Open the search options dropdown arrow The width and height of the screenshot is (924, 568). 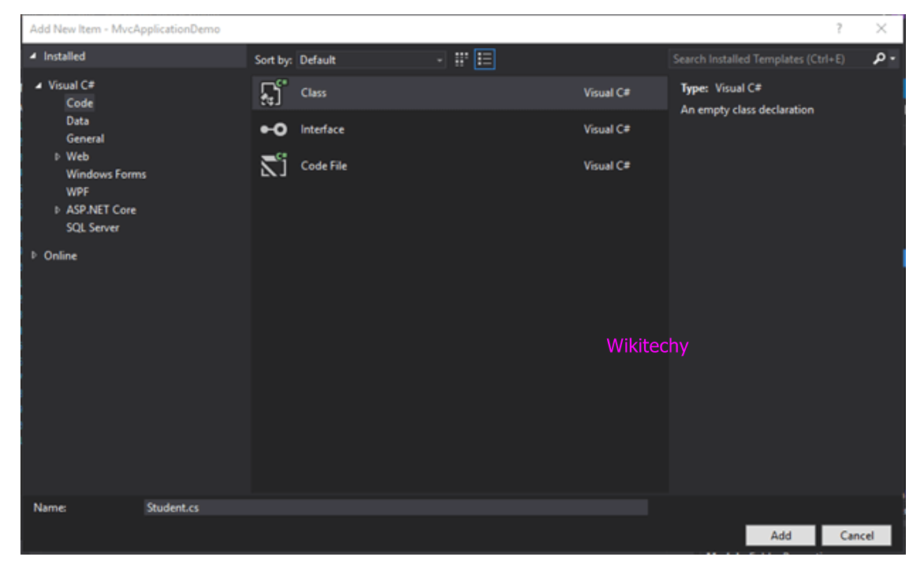pyautogui.click(x=892, y=58)
